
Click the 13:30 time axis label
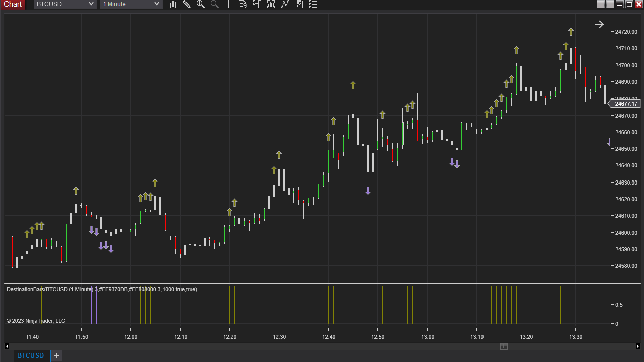[x=576, y=337]
